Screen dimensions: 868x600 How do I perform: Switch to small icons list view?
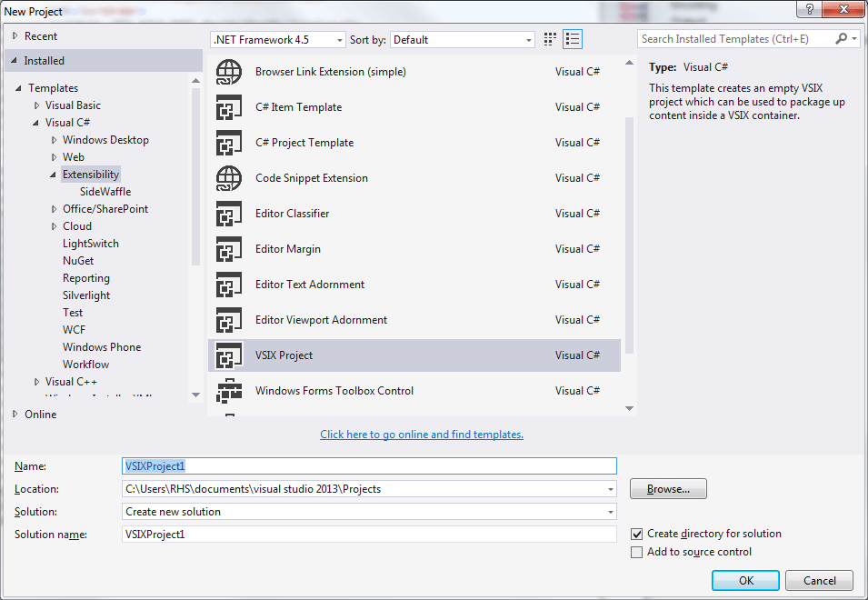(x=573, y=39)
